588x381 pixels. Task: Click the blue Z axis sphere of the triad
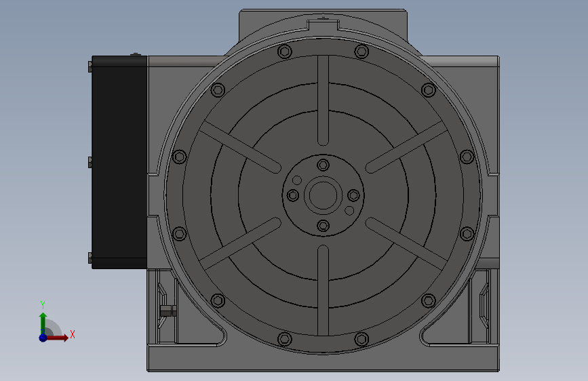tap(43, 338)
